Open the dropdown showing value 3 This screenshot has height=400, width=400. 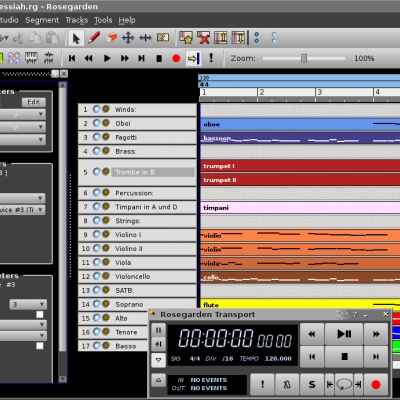[28, 304]
